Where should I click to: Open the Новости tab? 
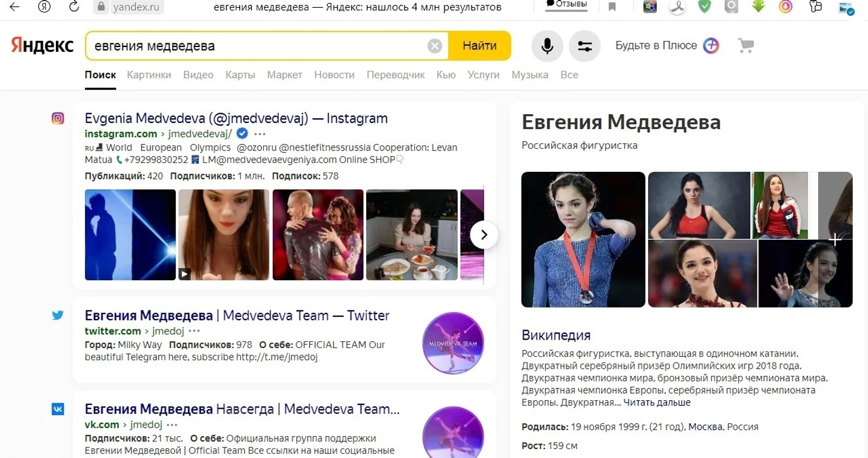click(334, 75)
